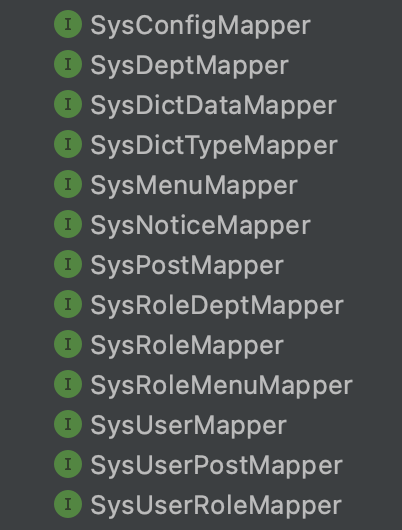Click the interface icon beside SysConfigMapper
This screenshot has width=402, height=530.
(x=68, y=24)
